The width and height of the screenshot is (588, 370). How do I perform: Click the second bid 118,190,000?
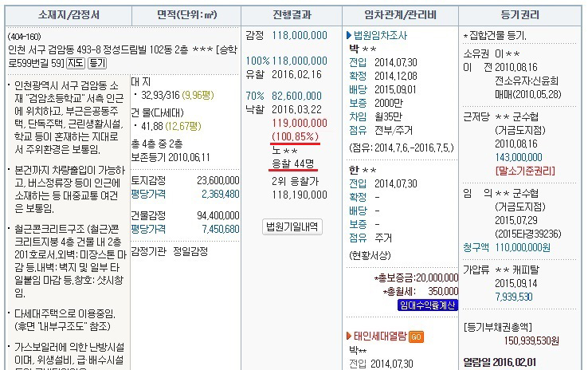(x=300, y=195)
